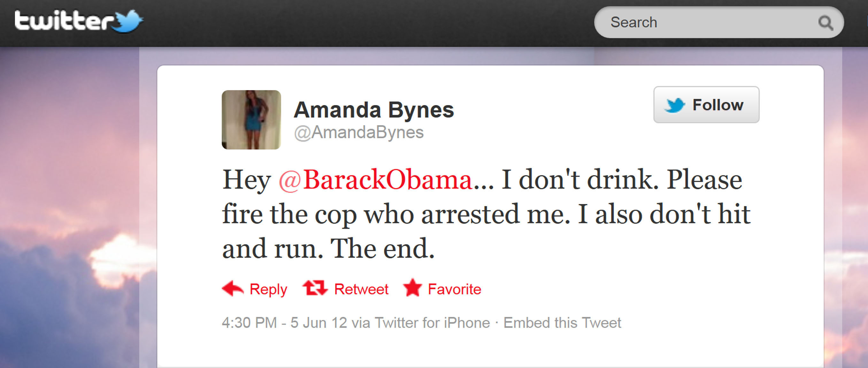
Task: Open the Amanda Bynes display name link
Action: [x=374, y=110]
